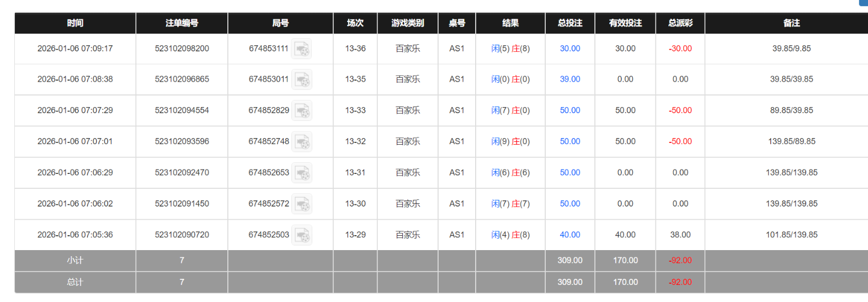Click the 40.00 total bet link

click(569, 235)
